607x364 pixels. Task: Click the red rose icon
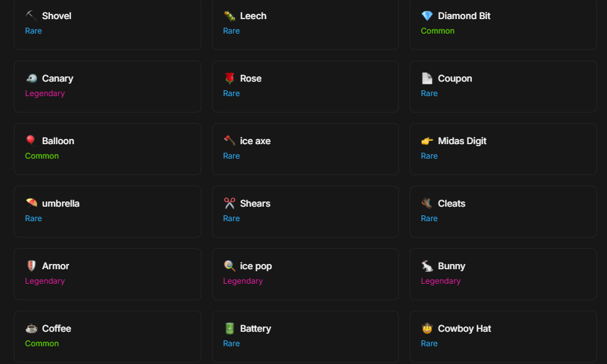[229, 78]
